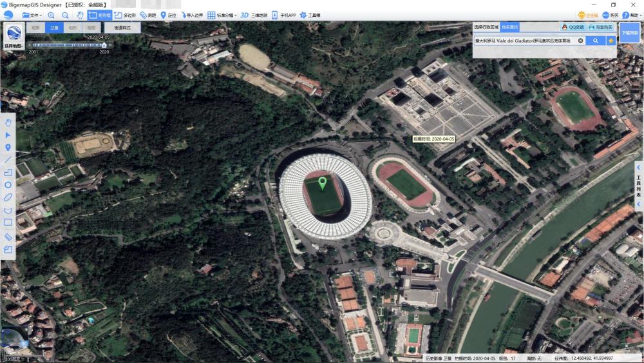Click the overview globe thumbnail at bottom left
The width and height of the screenshot is (644, 363).
[14, 337]
